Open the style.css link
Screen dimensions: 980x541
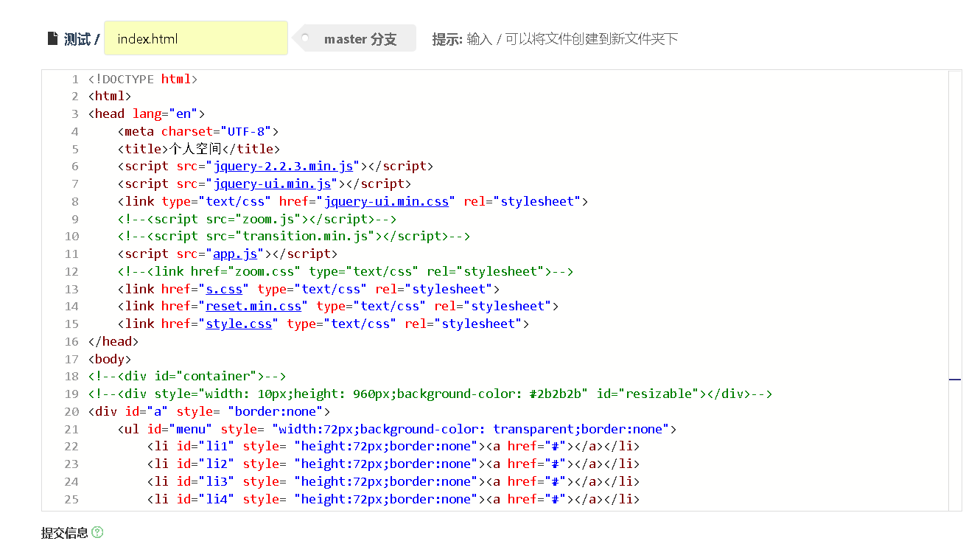[239, 324]
